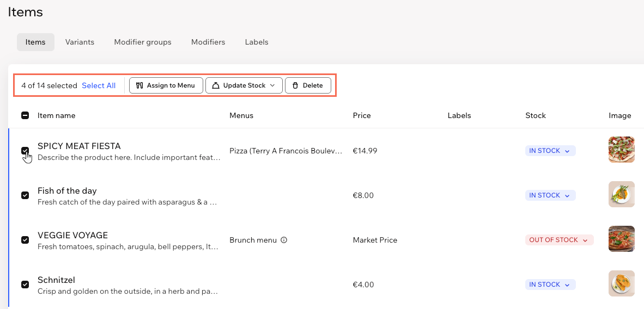This screenshot has height=309, width=644.
Task: Open the VEGGIE VOYAGE image thumbnail
Action: click(x=622, y=239)
